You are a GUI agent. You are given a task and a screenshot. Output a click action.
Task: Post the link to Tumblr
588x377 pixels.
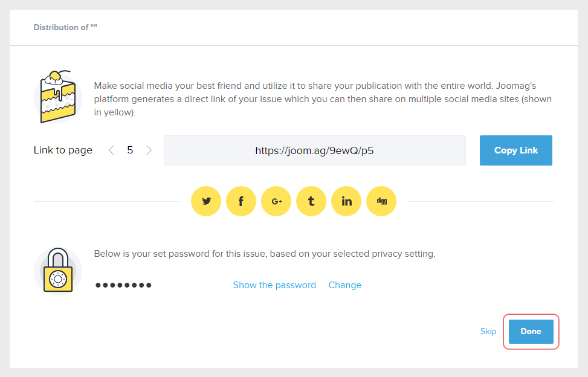[311, 201]
